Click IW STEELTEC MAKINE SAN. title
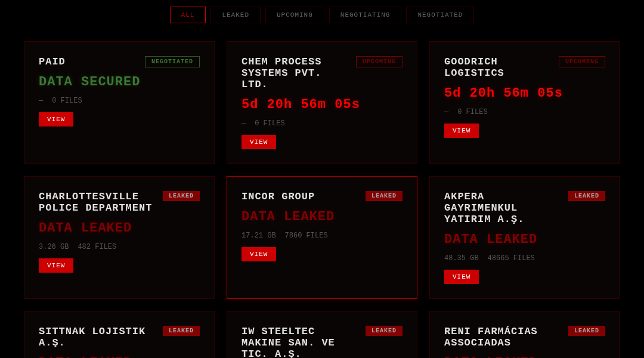 point(288,343)
